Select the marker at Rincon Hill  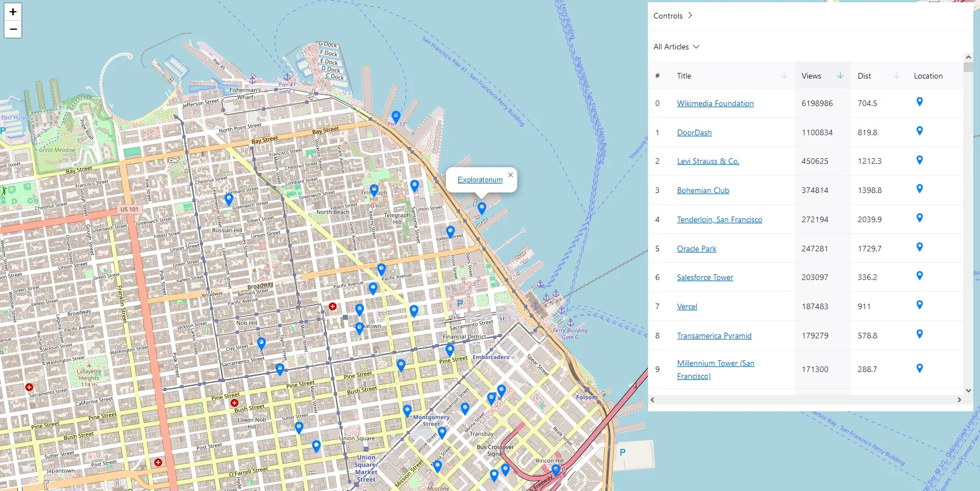(556, 470)
